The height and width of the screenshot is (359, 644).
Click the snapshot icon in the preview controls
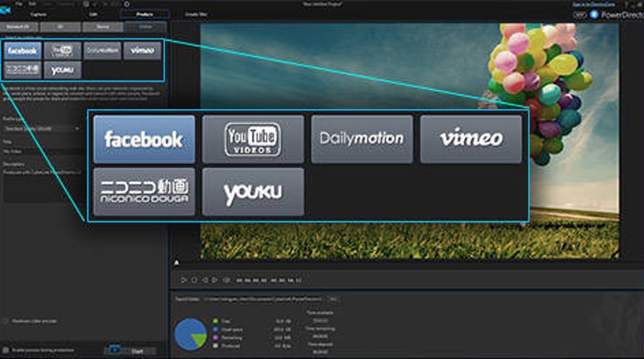[226, 280]
